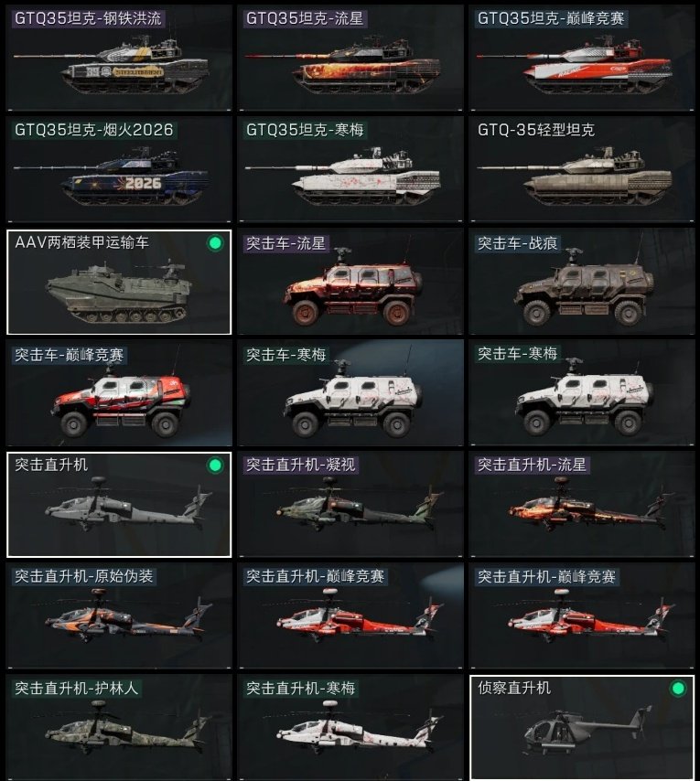Choose the 突击直升机-寒梅 white helicopter skin

tap(350, 727)
